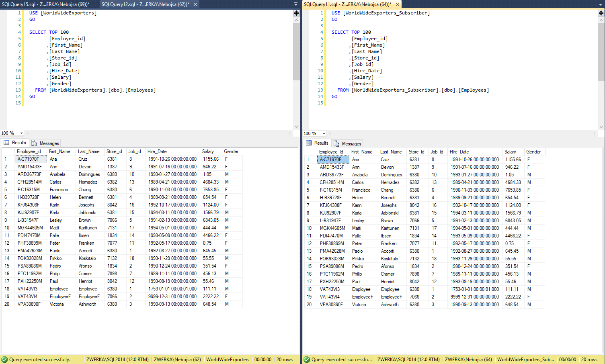Click the 6843.05 salary cell in right grid
Viewport: 605px width, 364px height.
(x=513, y=221)
